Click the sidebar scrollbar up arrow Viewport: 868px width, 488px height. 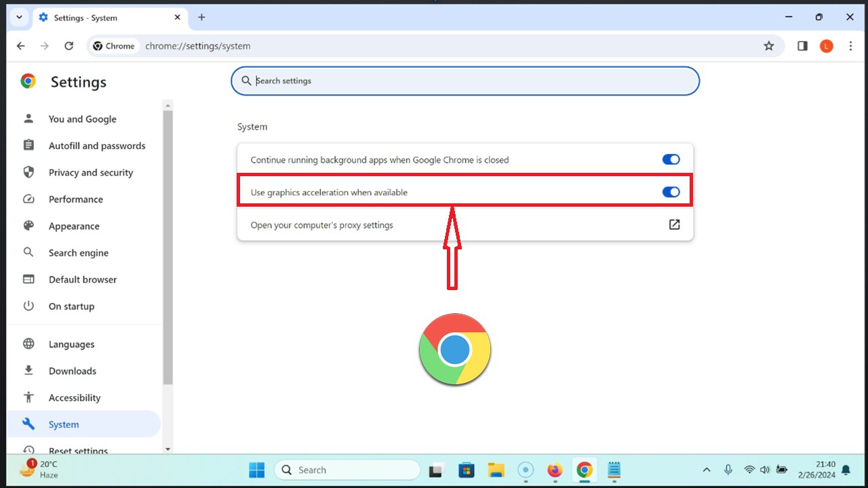click(x=168, y=105)
